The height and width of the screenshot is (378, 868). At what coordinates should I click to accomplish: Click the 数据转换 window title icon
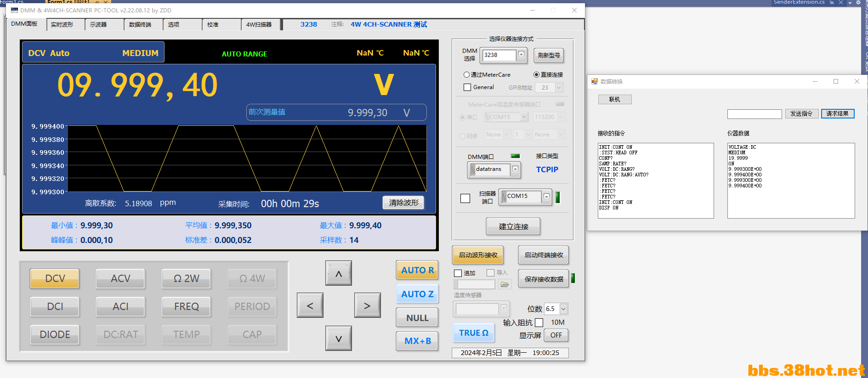point(595,81)
